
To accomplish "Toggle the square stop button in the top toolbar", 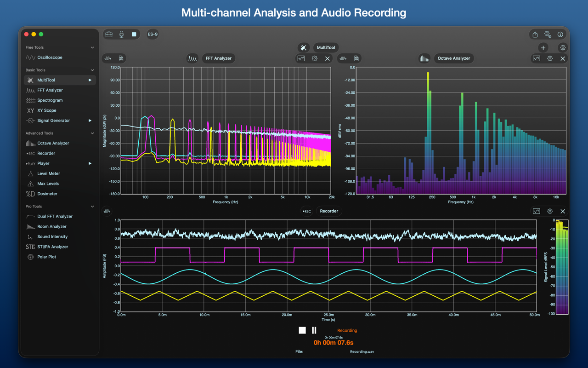I will (134, 34).
